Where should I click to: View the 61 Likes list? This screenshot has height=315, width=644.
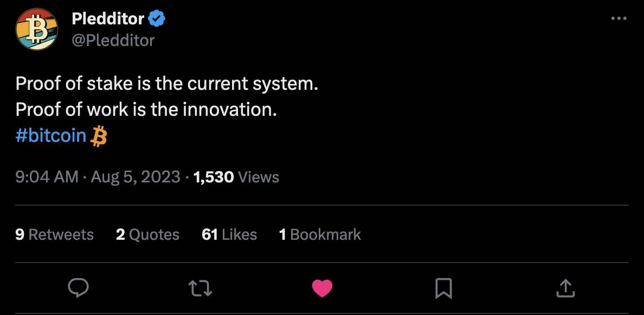[x=229, y=234]
